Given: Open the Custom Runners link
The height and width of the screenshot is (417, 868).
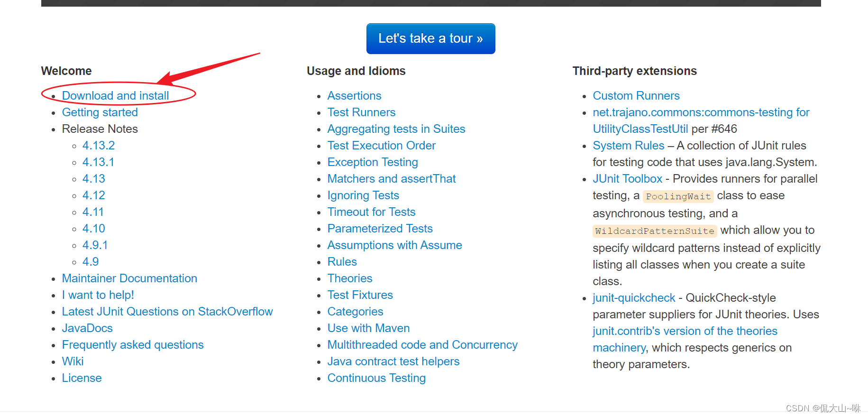Looking at the screenshot, I should click(x=636, y=96).
